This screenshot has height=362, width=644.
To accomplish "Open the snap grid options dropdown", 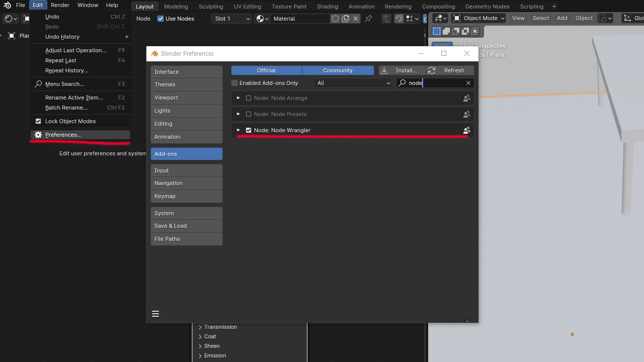I will [412, 19].
